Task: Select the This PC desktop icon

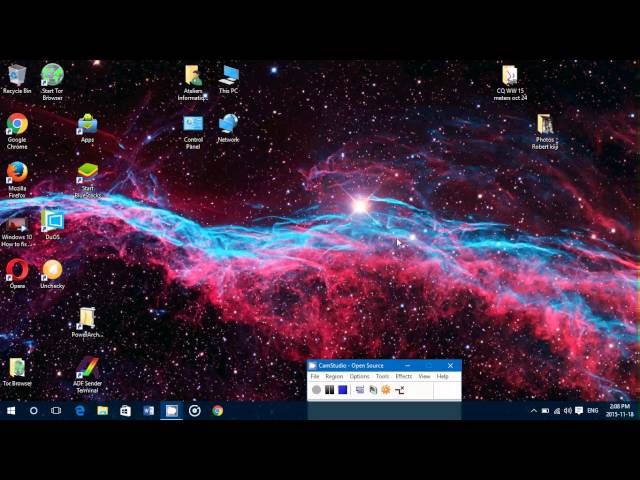Action: tap(228, 79)
